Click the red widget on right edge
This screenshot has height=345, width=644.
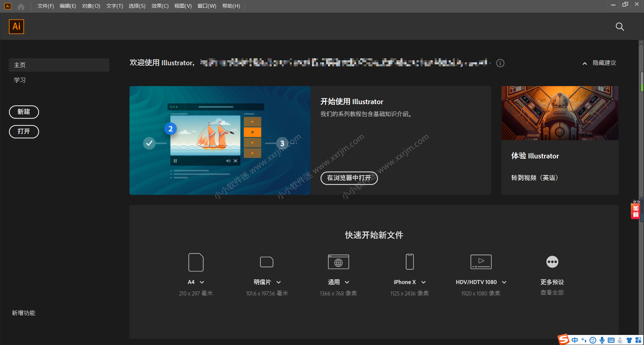[636, 210]
